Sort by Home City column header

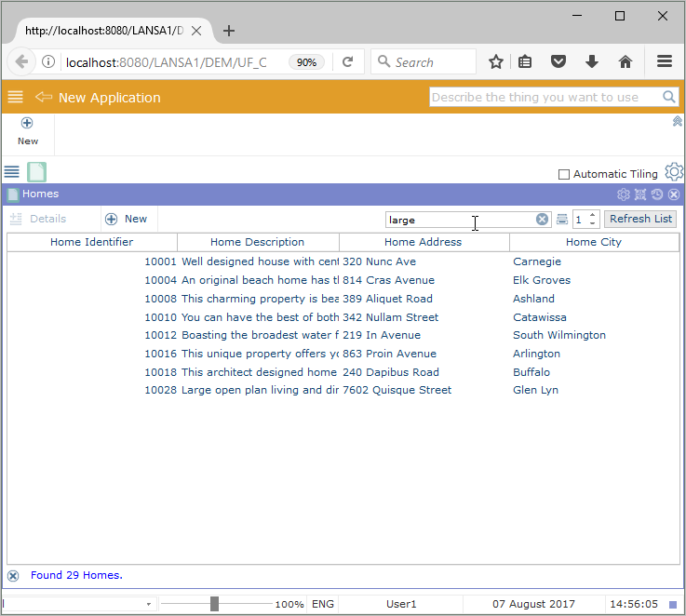tap(593, 242)
